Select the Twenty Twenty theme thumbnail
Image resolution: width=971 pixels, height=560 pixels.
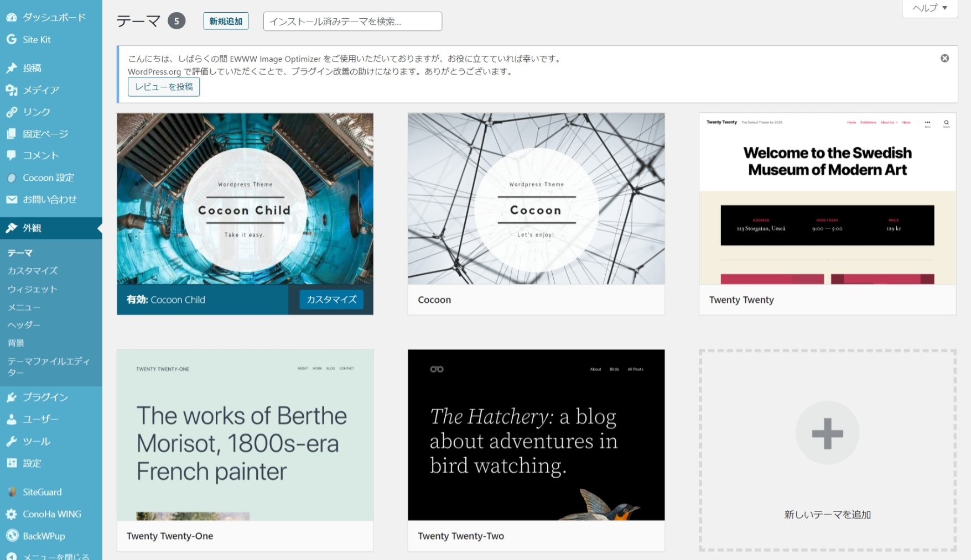[827, 199]
